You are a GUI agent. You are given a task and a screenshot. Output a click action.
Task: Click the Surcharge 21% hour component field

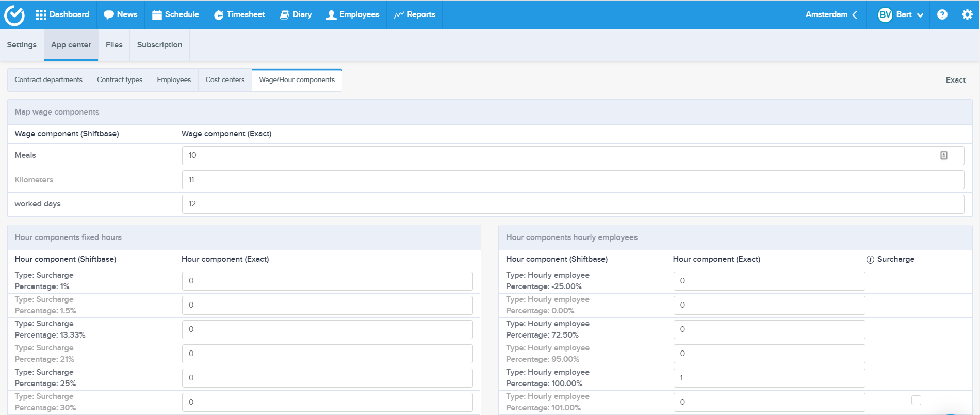pos(328,354)
